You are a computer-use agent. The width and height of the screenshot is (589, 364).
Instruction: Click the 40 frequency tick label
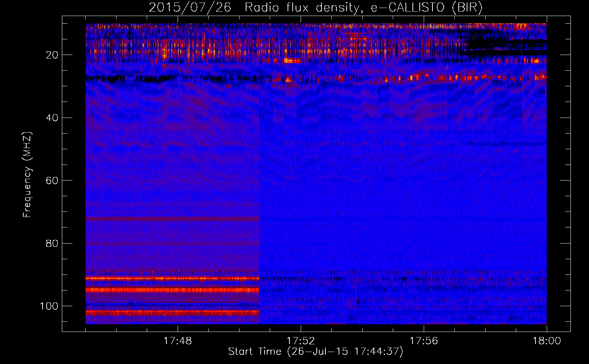point(52,118)
